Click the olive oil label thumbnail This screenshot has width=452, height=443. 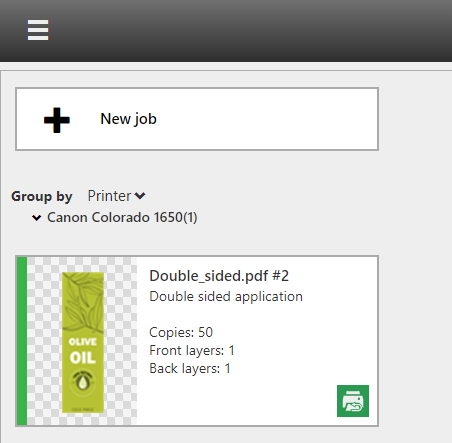point(83,343)
